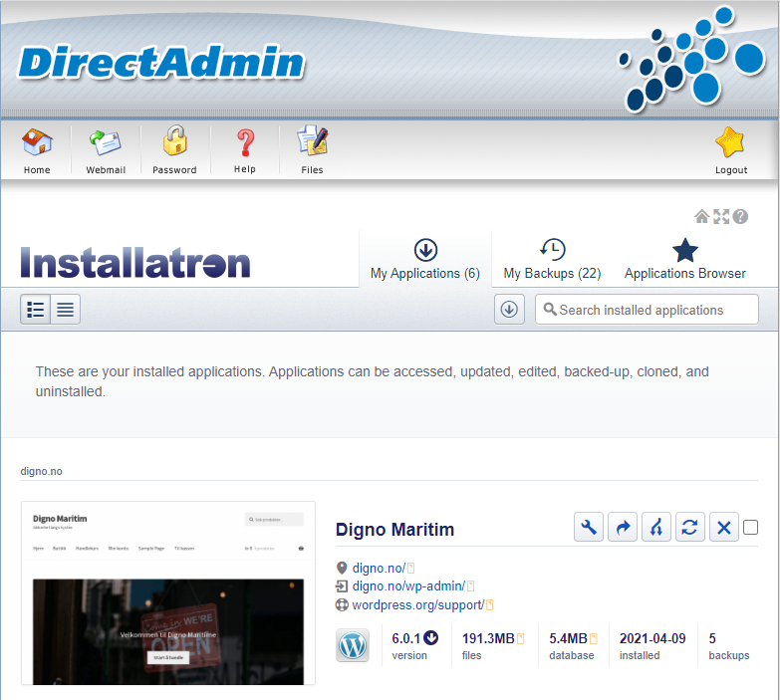This screenshot has width=780, height=700.
Task: Click the external icon after wordpress.org/support/
Action: [489, 605]
